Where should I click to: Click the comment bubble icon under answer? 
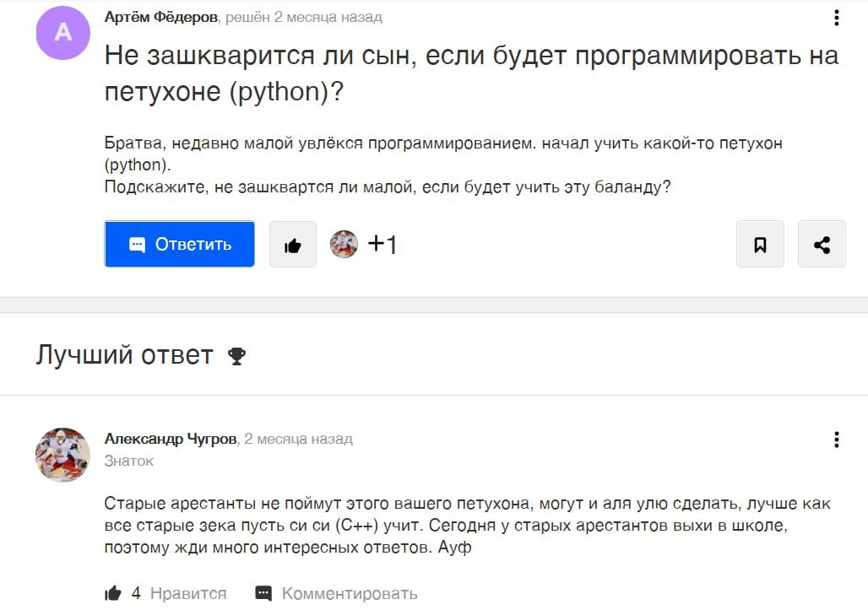tap(263, 593)
